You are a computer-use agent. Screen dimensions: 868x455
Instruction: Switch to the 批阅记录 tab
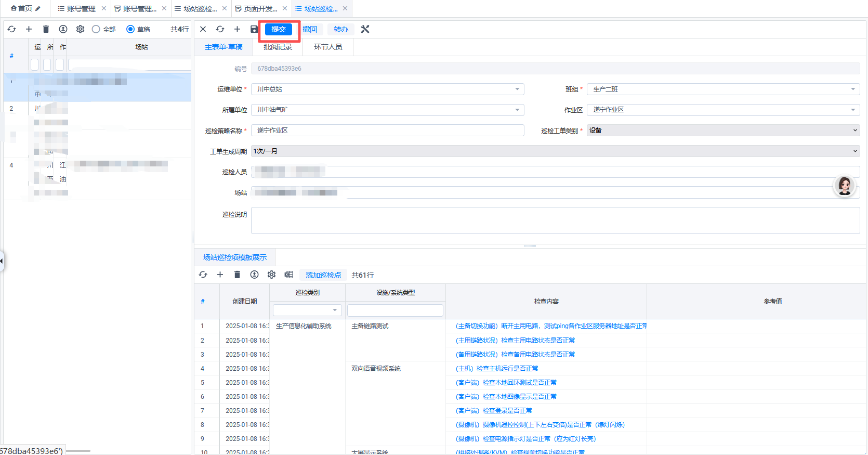pyautogui.click(x=278, y=47)
